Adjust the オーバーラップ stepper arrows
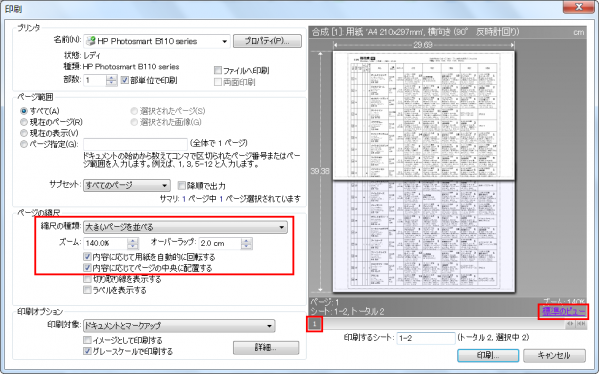Screen dimensions: 599x374 point(246,243)
